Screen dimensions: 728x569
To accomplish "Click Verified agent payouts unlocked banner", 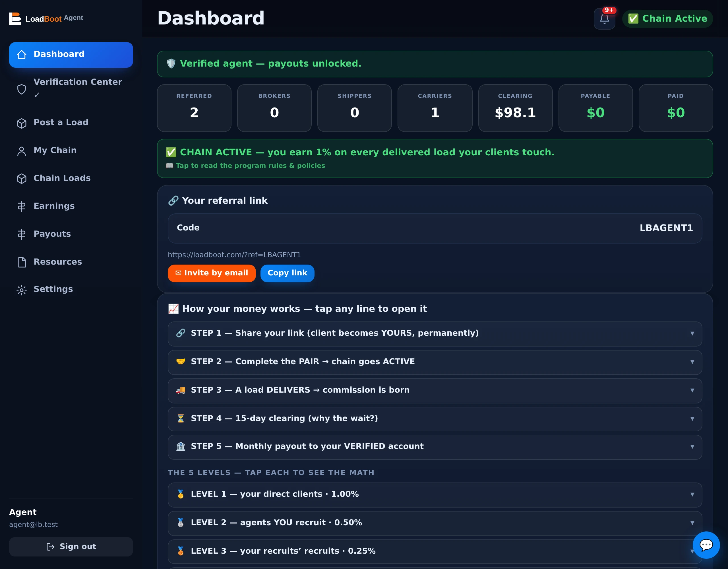I will pos(435,64).
